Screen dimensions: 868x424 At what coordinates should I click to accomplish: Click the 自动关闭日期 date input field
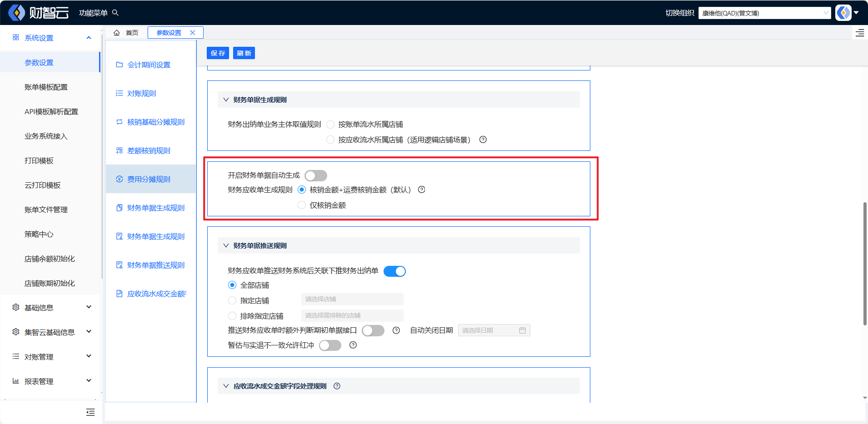[494, 330]
